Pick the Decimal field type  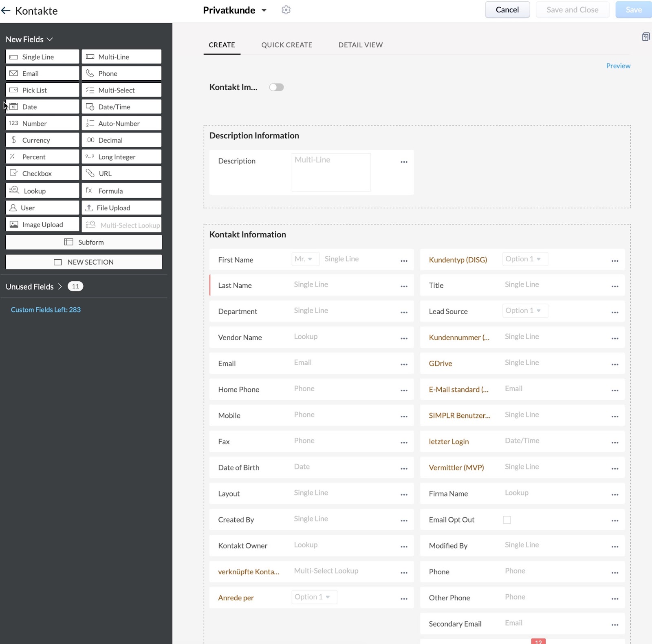(121, 140)
